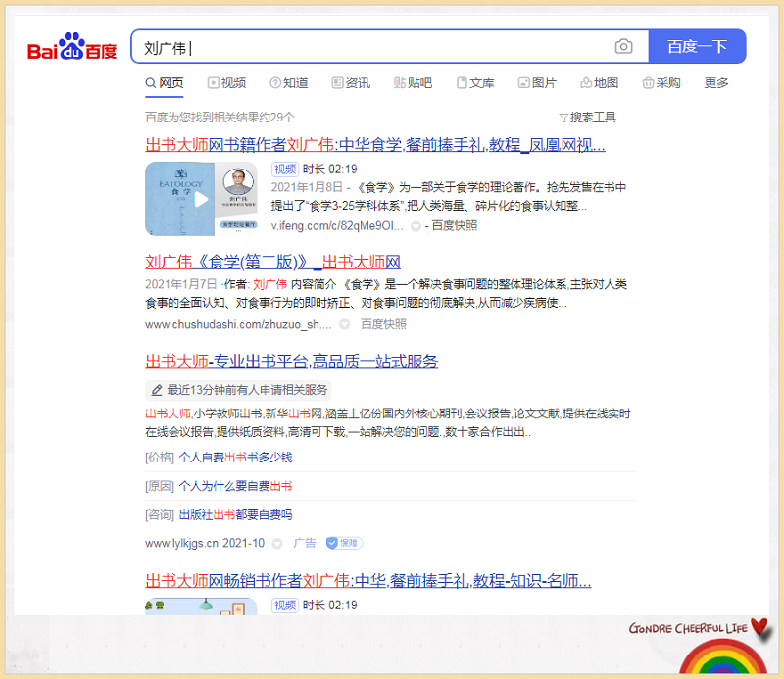Click the Baidu logo
The width and height of the screenshot is (784, 679).
72,47
